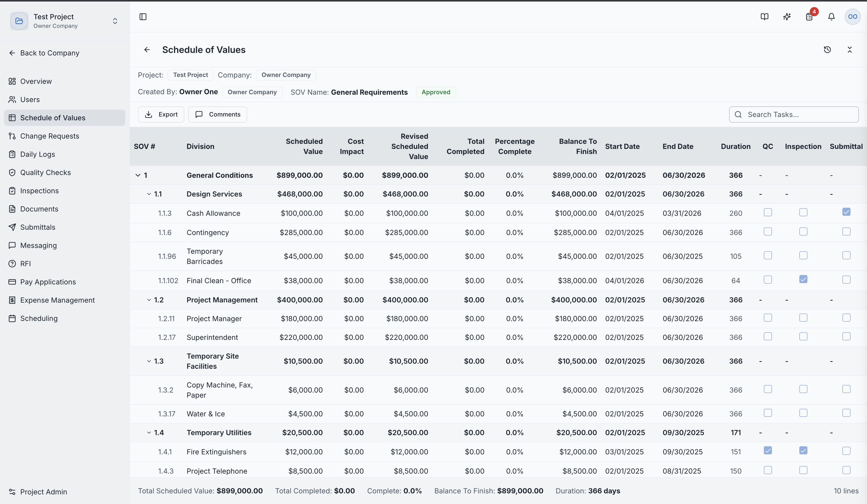Viewport: 867px width, 504px height.
Task: Click the Duration column header
Action: tap(736, 146)
